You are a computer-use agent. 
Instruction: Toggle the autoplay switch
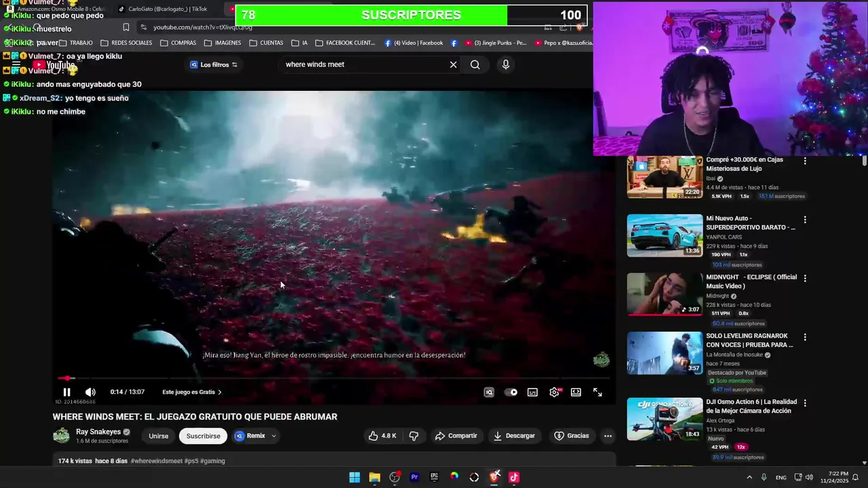(511, 392)
